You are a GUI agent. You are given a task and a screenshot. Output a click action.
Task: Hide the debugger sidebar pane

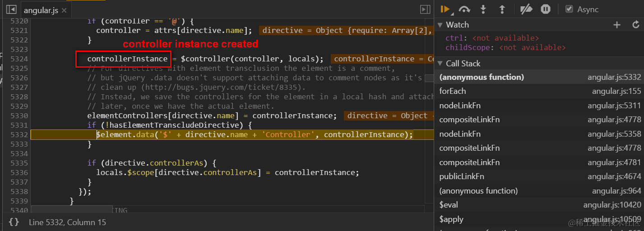tap(425, 9)
